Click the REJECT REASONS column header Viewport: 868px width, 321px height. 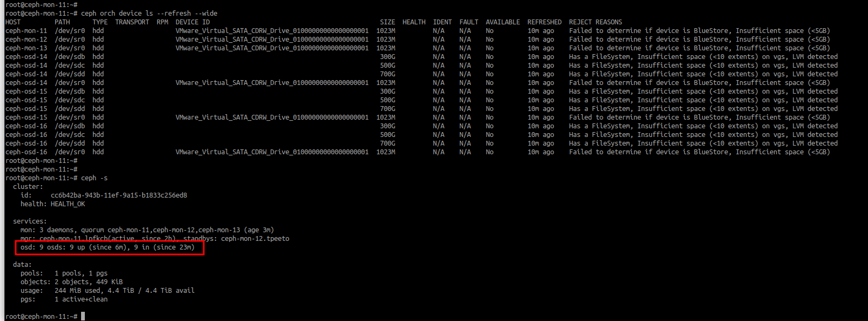point(595,22)
